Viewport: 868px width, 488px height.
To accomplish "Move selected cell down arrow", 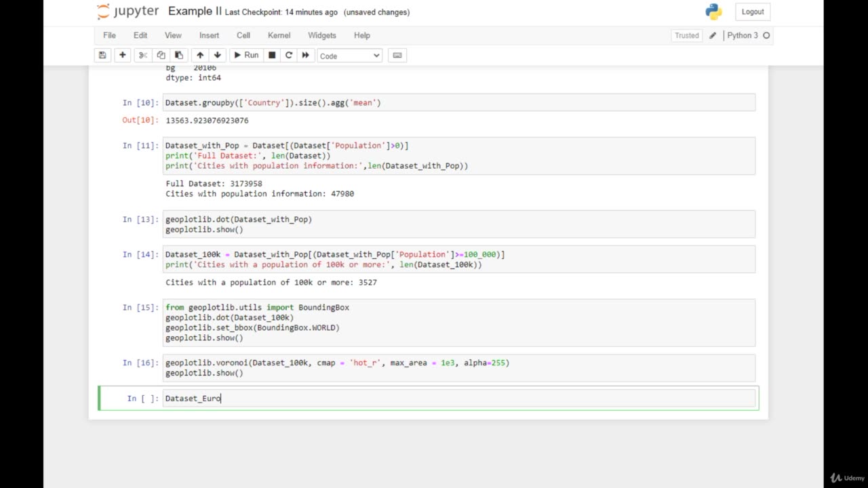I will tap(218, 55).
